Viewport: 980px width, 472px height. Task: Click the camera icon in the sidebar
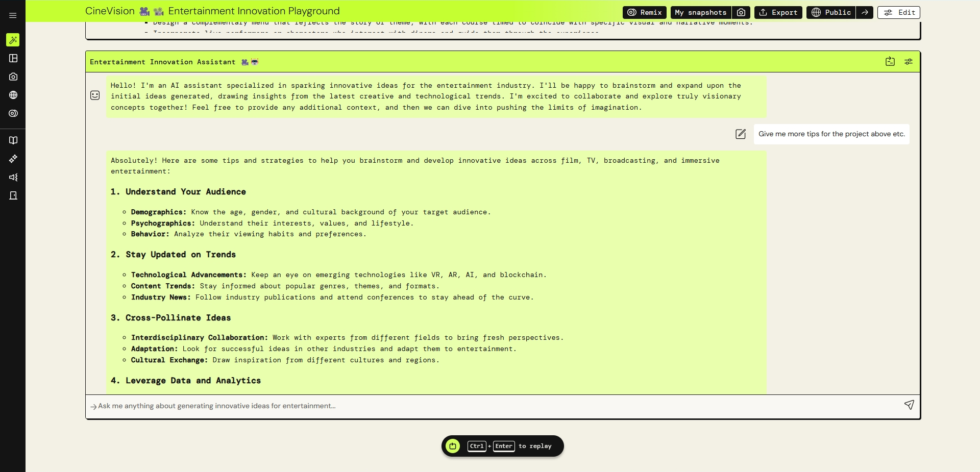[13, 77]
